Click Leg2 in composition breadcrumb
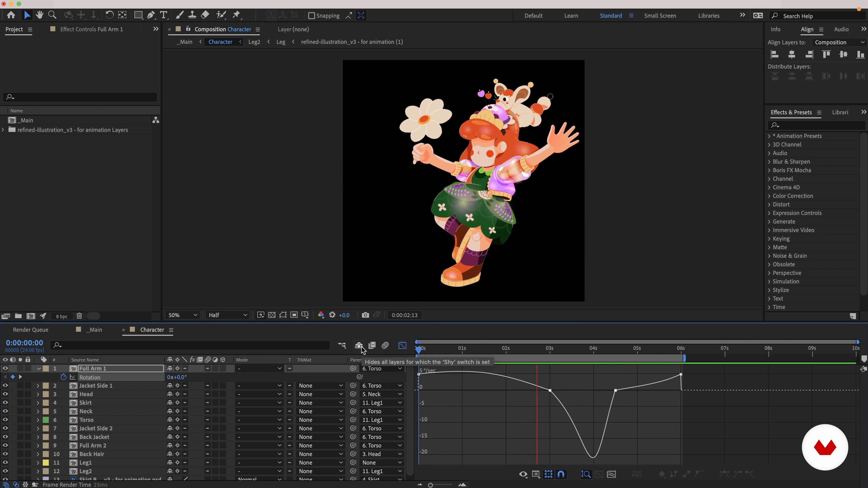Viewport: 868px width, 488px height. click(254, 42)
